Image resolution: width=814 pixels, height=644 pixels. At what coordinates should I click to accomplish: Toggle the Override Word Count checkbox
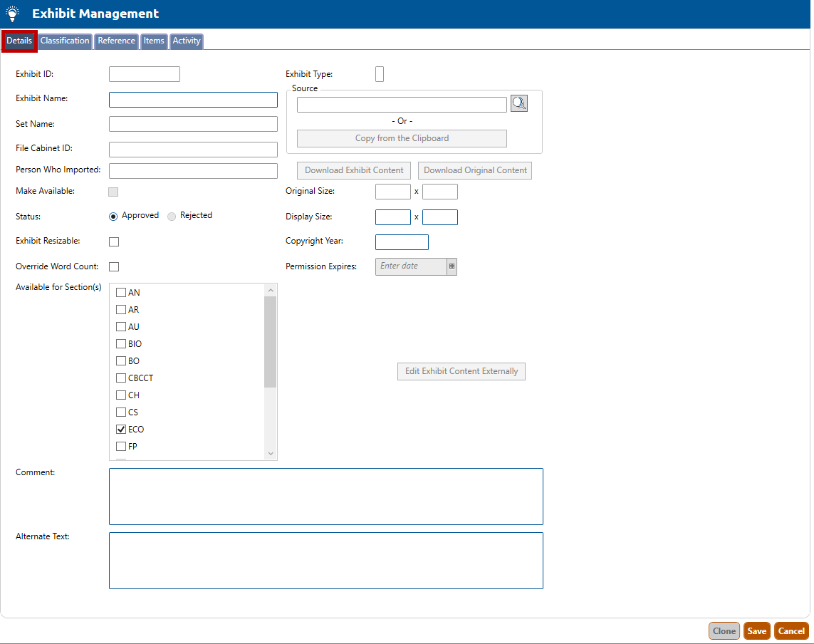click(x=114, y=267)
